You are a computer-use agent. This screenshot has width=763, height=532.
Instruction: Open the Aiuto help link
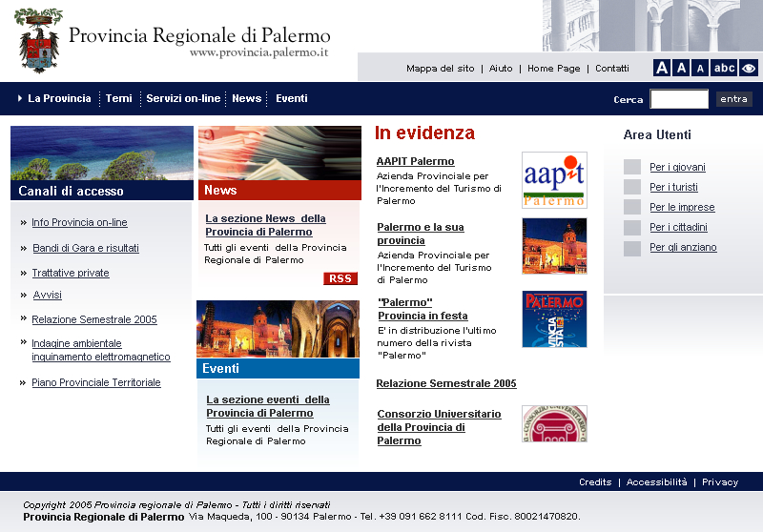(501, 69)
